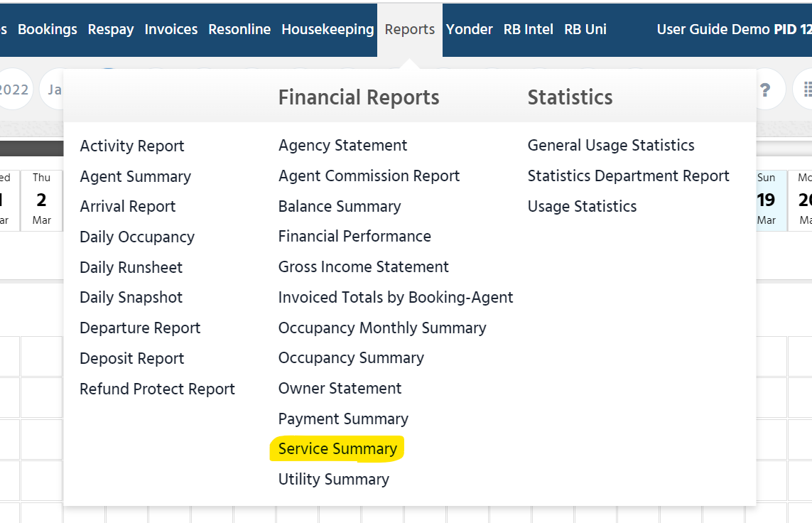This screenshot has height=523, width=812.
Task: Open the highlighted Service Summary report
Action: click(x=337, y=449)
